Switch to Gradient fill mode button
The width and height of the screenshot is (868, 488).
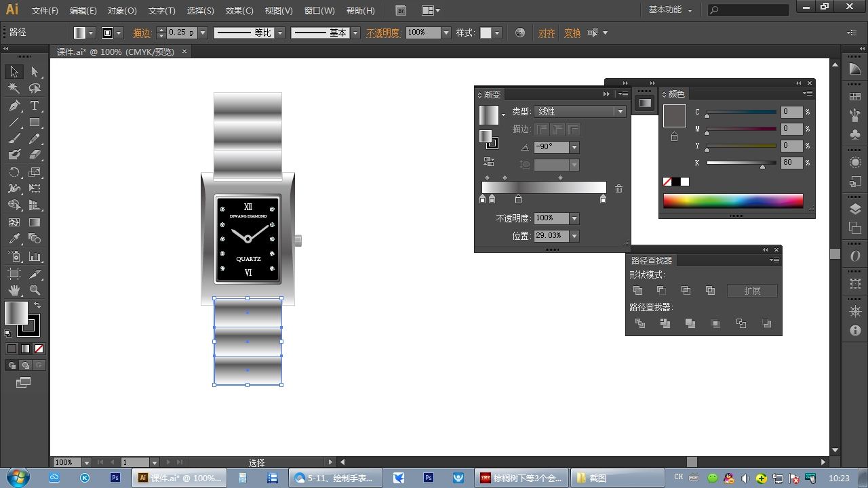(x=25, y=348)
